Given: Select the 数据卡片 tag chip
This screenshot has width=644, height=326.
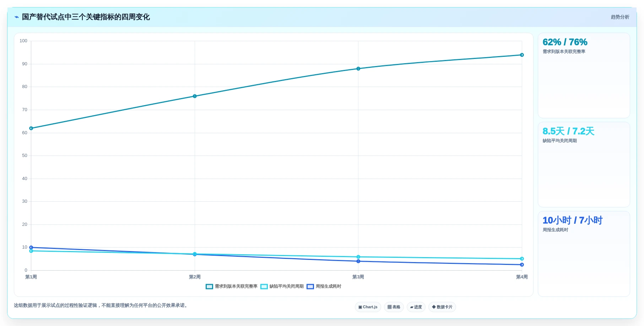Looking at the screenshot, I should 442,307.
